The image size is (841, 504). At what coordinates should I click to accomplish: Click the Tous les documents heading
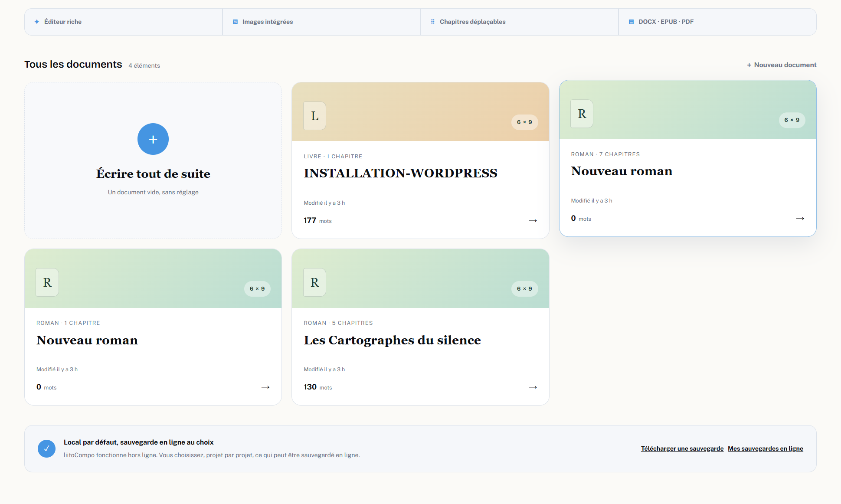pyautogui.click(x=73, y=64)
